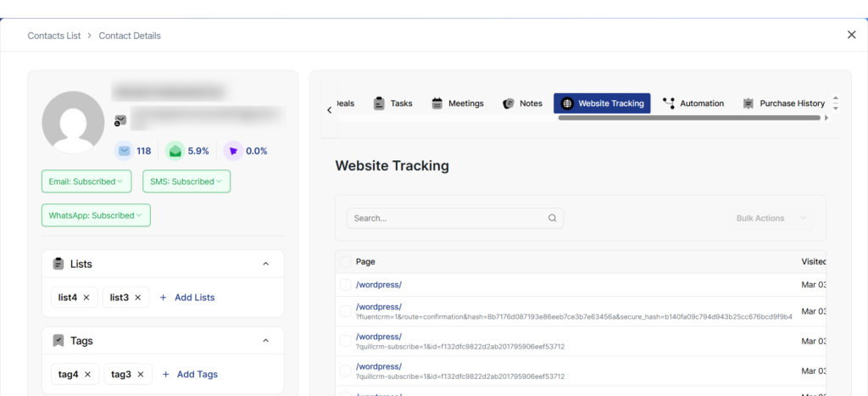
Task: Remove list4 using its X icon
Action: (x=86, y=298)
